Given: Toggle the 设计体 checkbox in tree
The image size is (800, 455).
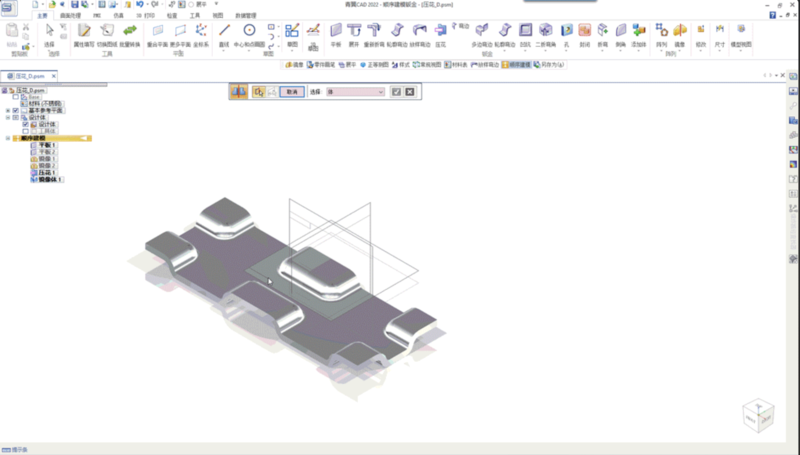Looking at the screenshot, I should 25,124.
